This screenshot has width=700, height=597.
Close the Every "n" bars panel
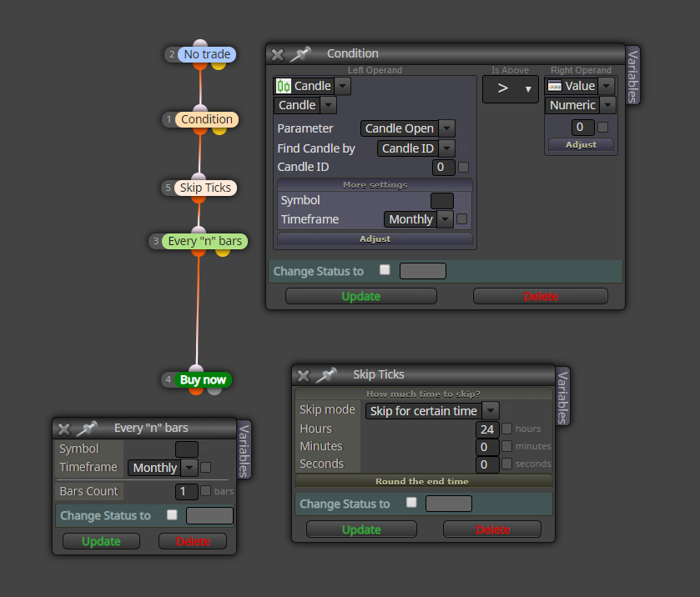click(64, 429)
